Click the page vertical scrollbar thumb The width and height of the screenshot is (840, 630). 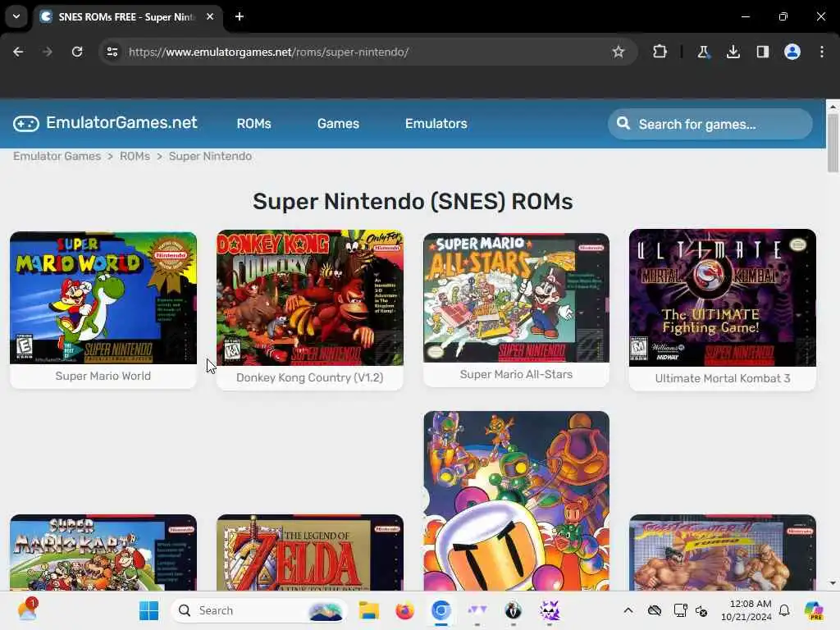833,143
